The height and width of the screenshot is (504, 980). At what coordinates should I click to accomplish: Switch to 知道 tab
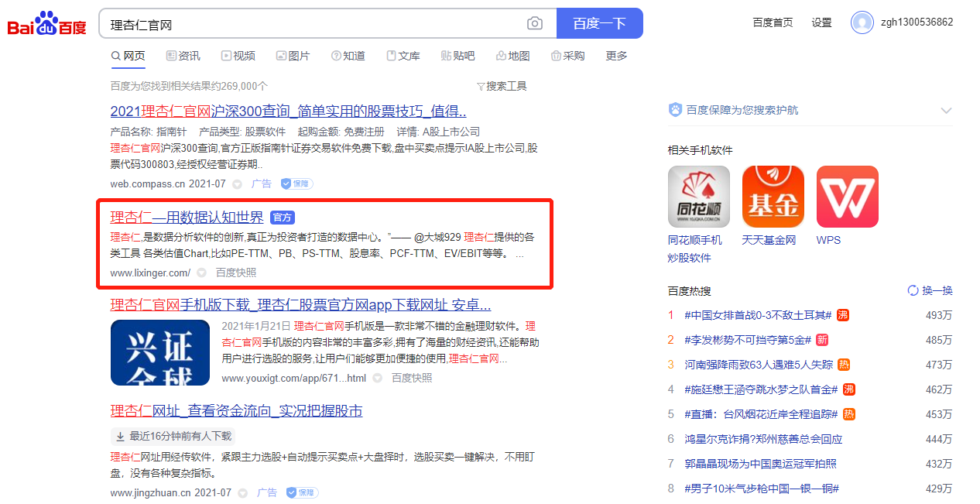(x=348, y=56)
